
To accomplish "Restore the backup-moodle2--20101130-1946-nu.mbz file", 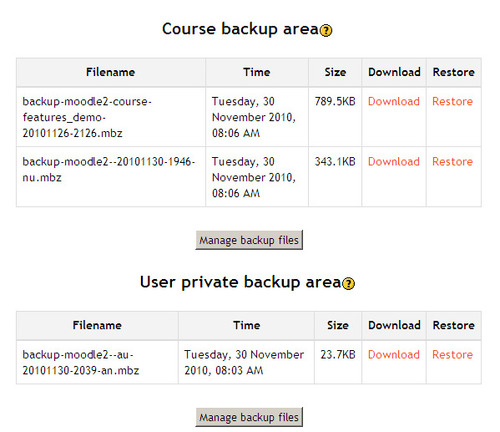I will tap(452, 162).
